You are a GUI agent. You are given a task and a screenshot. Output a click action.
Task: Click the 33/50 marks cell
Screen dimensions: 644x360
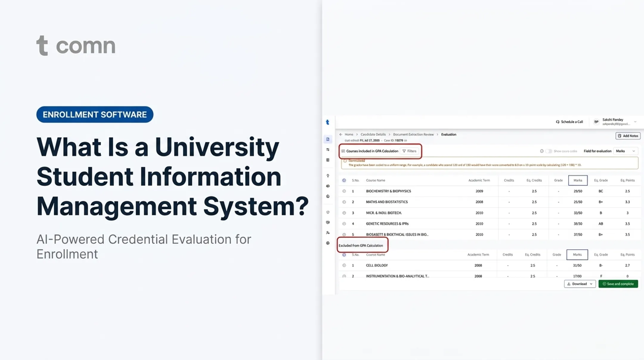578,213
